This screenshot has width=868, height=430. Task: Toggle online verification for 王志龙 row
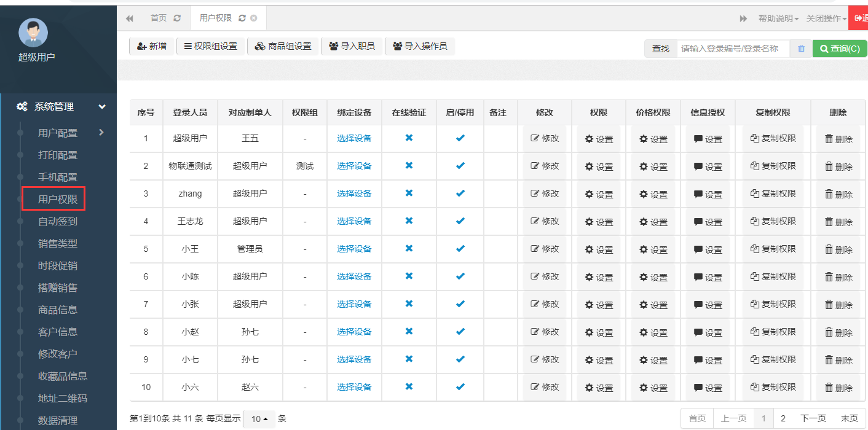(409, 221)
